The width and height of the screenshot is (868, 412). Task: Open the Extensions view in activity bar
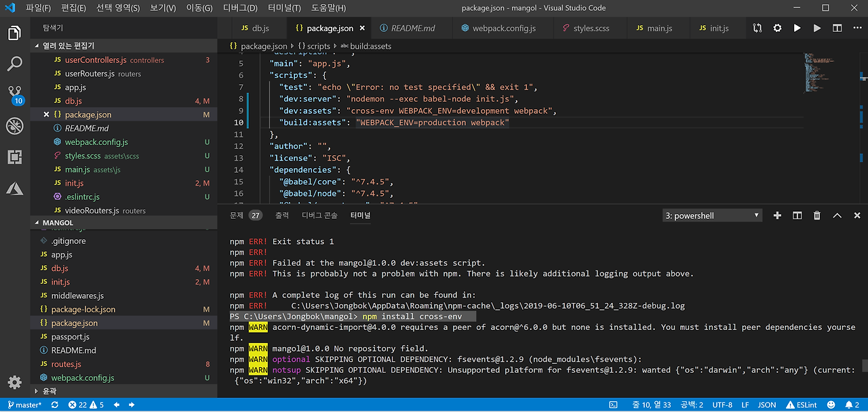tap(15, 157)
